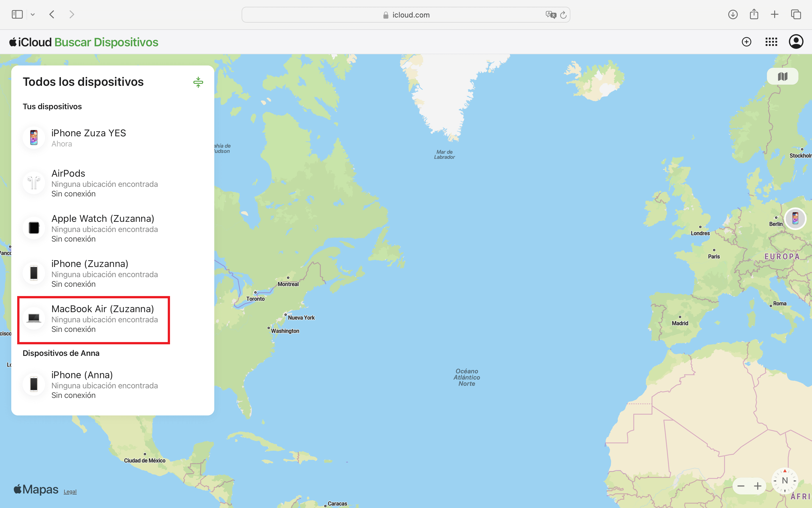Click the Apple Watch thumbnail icon

click(34, 228)
